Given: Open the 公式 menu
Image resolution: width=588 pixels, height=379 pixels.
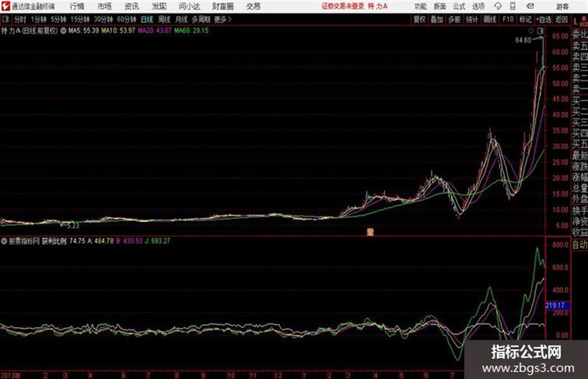Looking at the screenshot, I should coord(459,6).
